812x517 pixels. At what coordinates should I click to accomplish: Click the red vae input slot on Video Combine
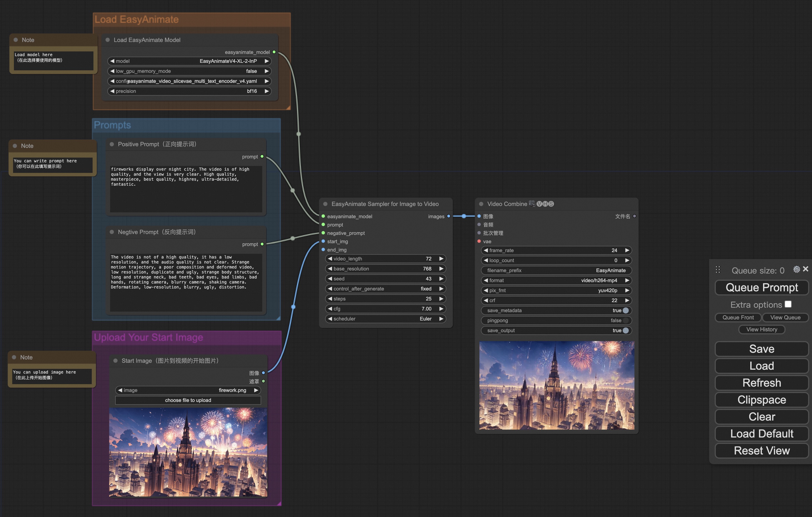(479, 241)
